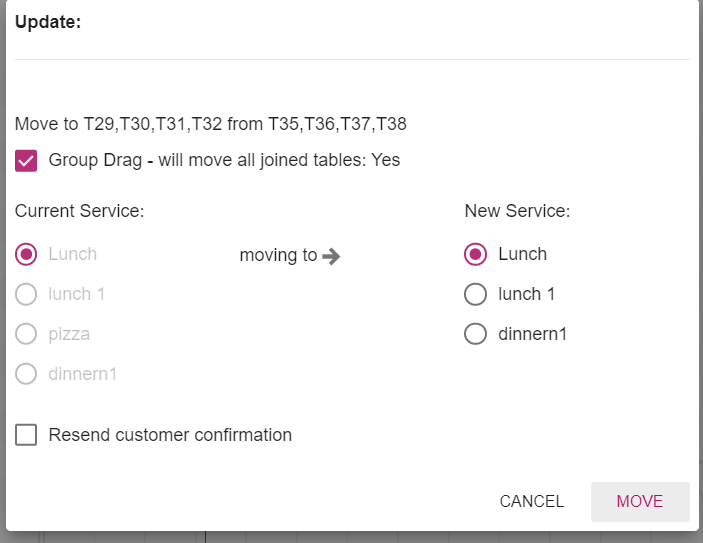The height and width of the screenshot is (543, 703).
Task: Select lunch 1 radio under Current Service
Action: (x=27, y=294)
